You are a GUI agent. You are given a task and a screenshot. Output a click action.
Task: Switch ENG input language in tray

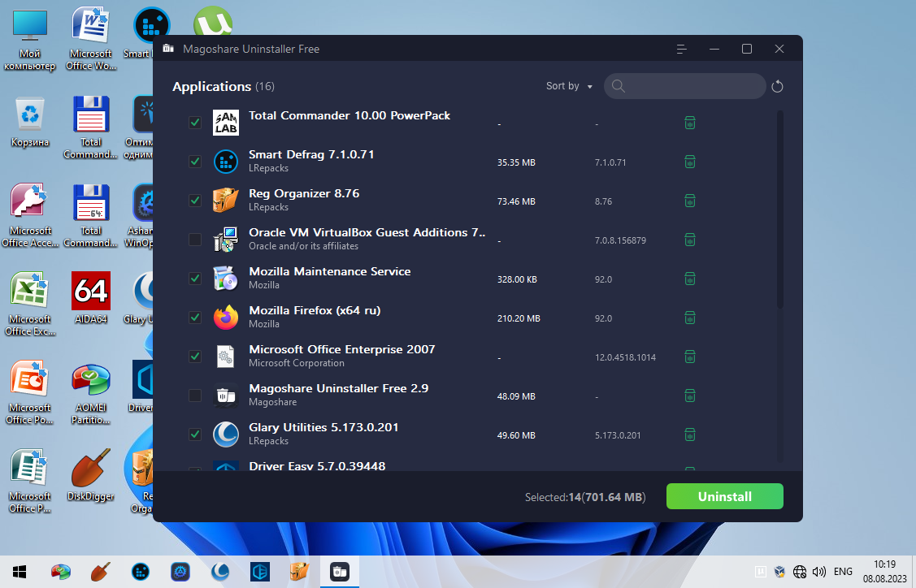843,572
